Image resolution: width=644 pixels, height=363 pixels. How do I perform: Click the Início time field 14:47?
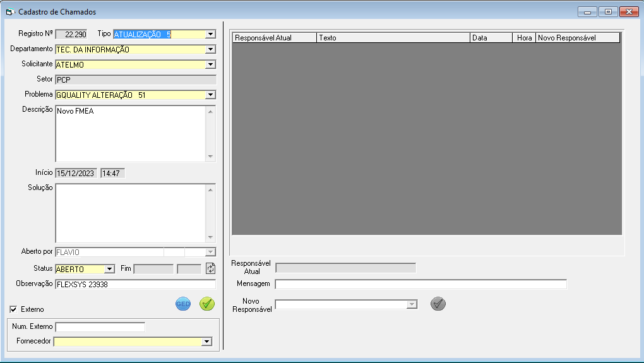click(112, 173)
